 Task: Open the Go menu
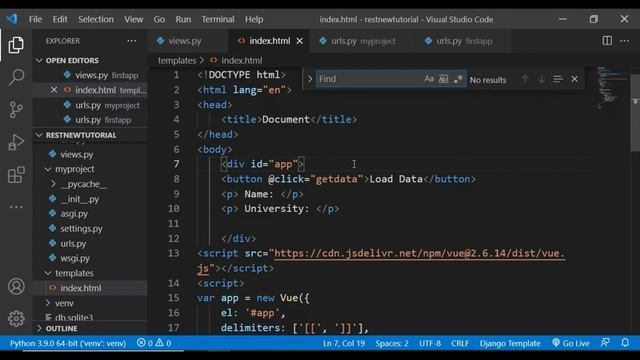click(x=159, y=19)
